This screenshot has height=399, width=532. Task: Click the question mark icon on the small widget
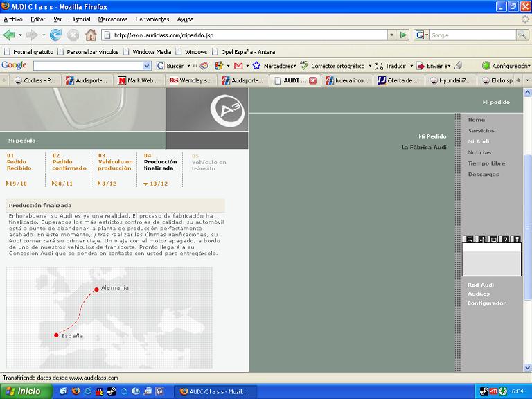[505, 239]
